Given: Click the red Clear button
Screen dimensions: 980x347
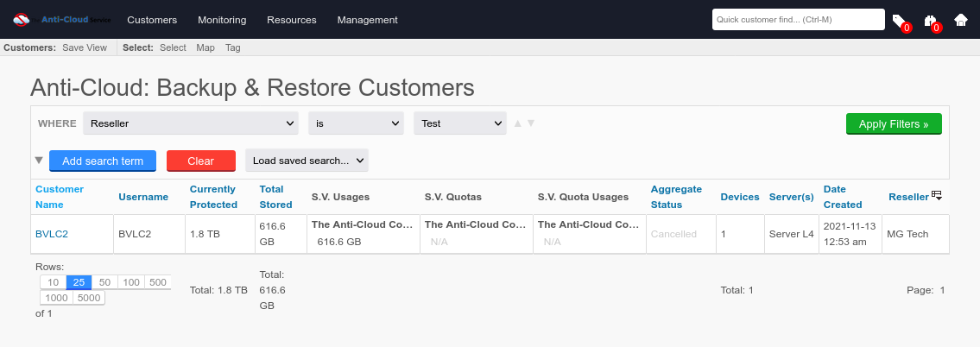Looking at the screenshot, I should pos(200,161).
